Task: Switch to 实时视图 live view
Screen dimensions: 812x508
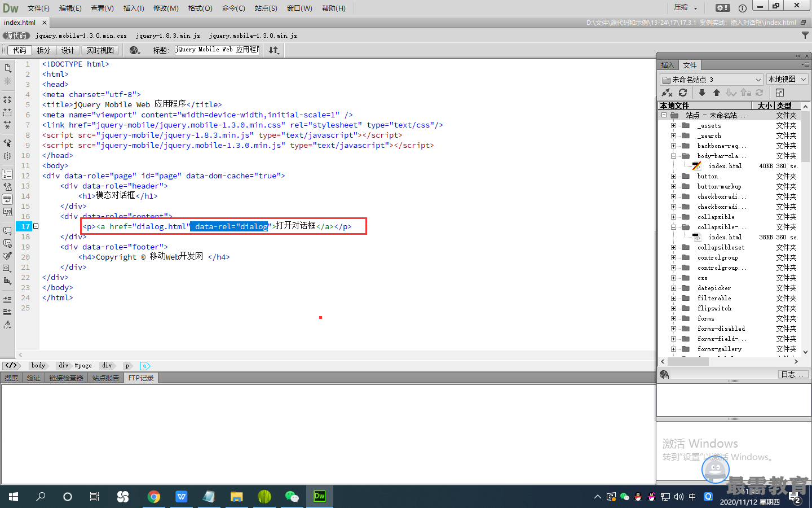Action: [x=100, y=50]
